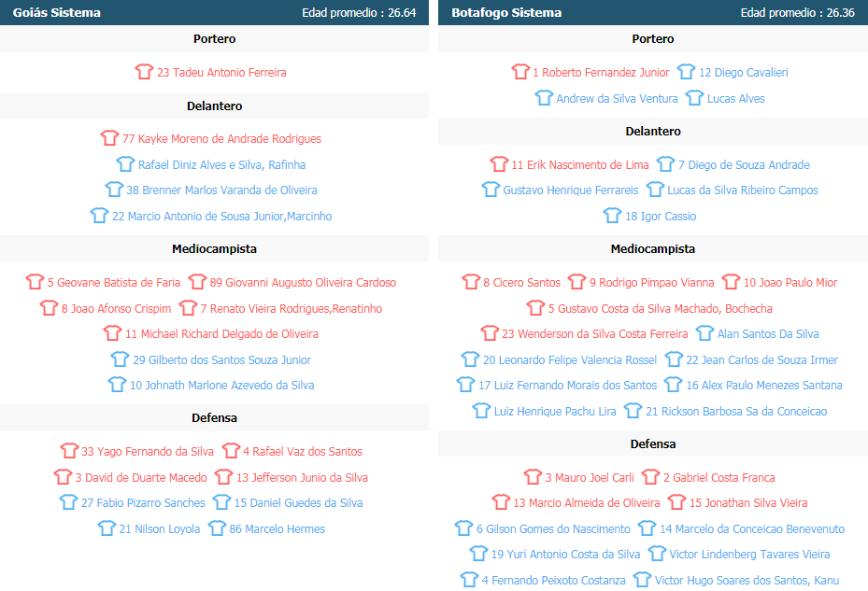Click the blue jersey icon beside Diego Cavalieri

tap(686, 71)
